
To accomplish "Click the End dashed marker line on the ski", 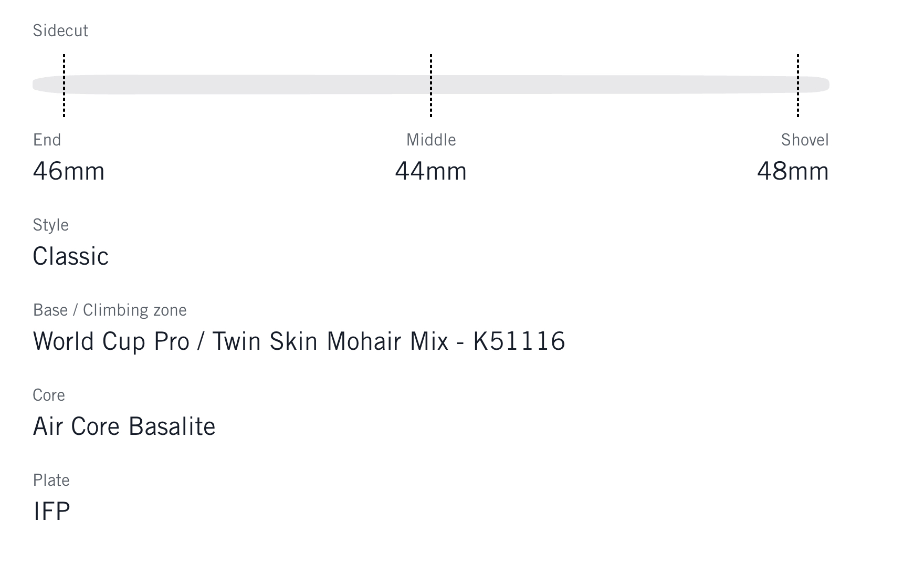I will pyautogui.click(x=64, y=85).
